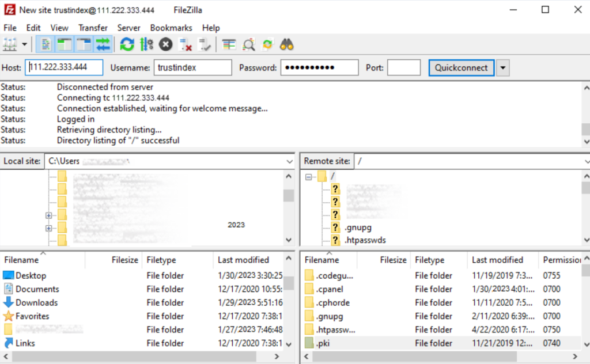Open the Site Manager icon
Viewport: 590px width, 364px height.
point(10,44)
